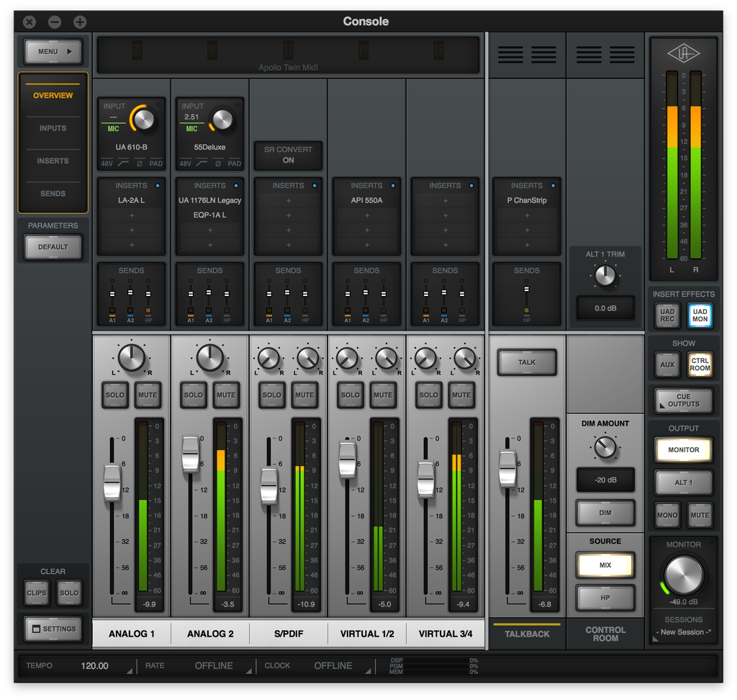Viewport: 737px width, 700px height.
Task: Click the Virtual 3/4 inserts power dot
Action: point(471,186)
